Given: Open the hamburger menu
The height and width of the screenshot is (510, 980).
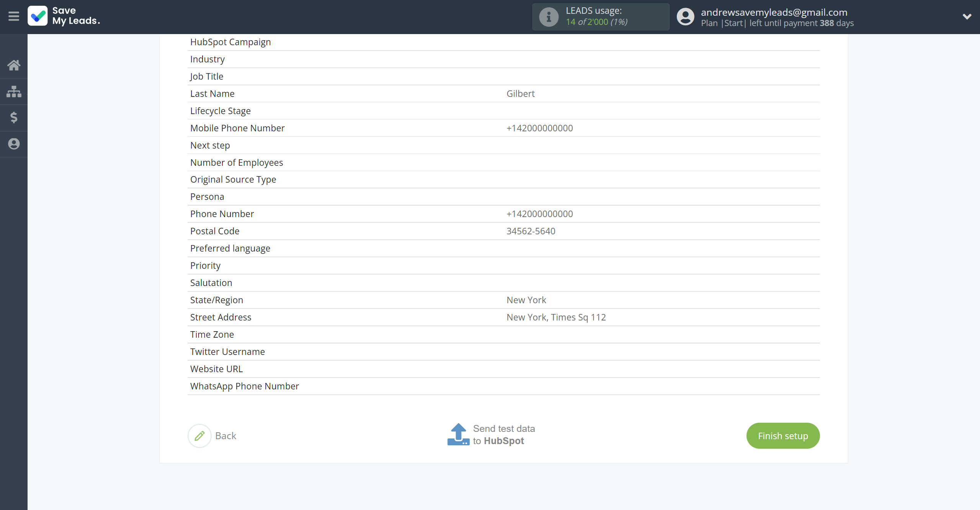Looking at the screenshot, I should (x=14, y=16).
